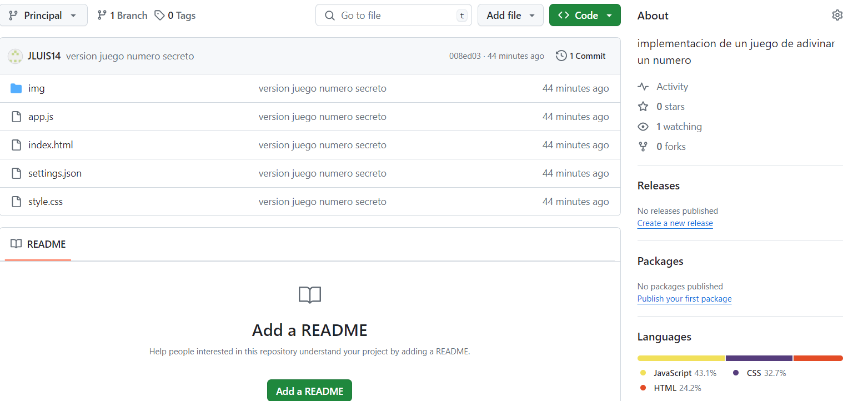The height and width of the screenshot is (401, 868).
Task: Click the tag icon beside 0 Tags
Action: [x=159, y=15]
